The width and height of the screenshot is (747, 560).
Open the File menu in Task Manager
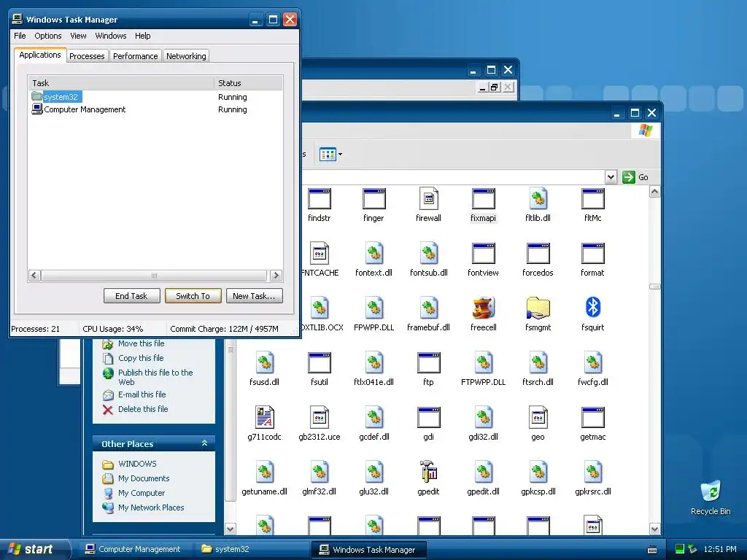20,36
